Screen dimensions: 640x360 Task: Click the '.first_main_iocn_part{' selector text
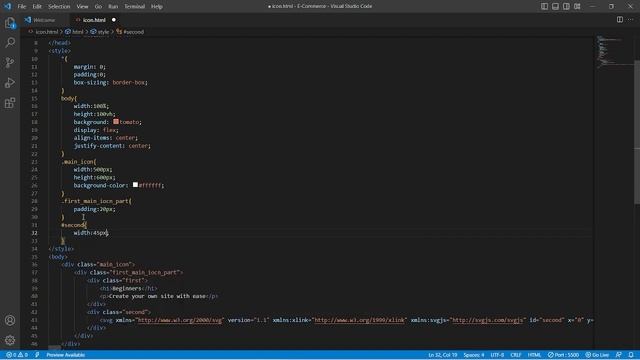click(x=96, y=201)
